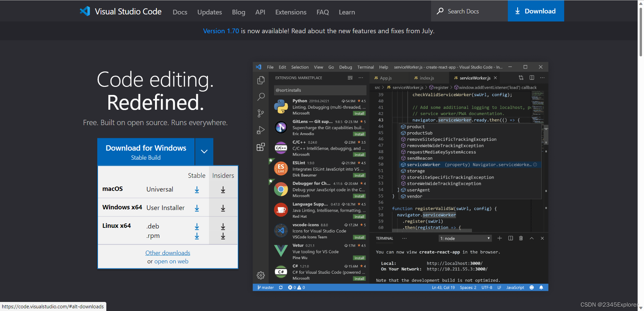The image size is (644, 311).
Task: Open the editor more actions ellipsis
Action: click(x=542, y=77)
